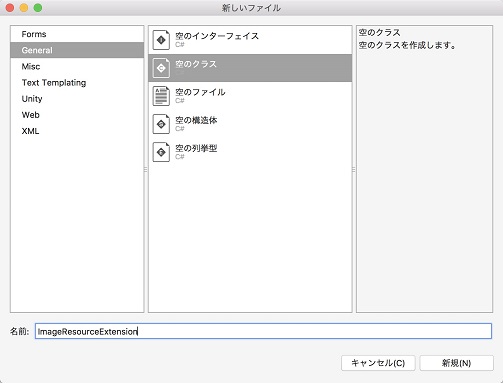The width and height of the screenshot is (503, 383).
Task: Click the splitter handle between template list and description
Action: (x=354, y=170)
